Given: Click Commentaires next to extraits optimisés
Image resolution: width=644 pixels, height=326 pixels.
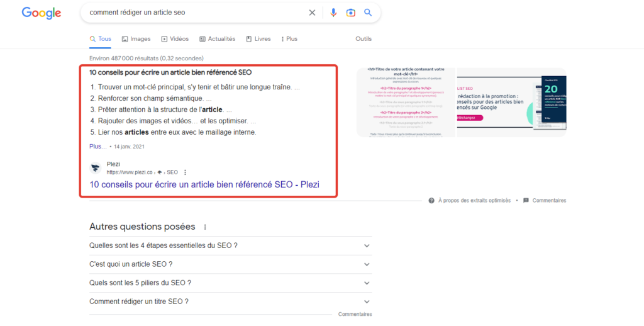Looking at the screenshot, I should 549,201.
